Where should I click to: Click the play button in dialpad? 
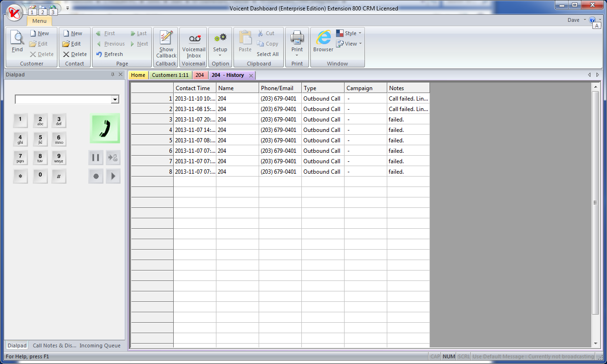coord(113,176)
